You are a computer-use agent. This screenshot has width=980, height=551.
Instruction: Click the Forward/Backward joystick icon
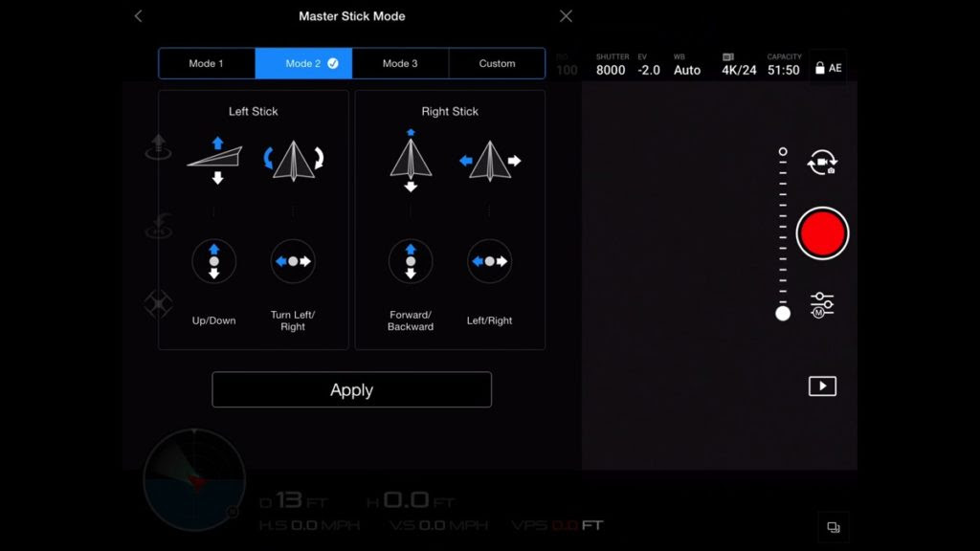click(x=410, y=261)
